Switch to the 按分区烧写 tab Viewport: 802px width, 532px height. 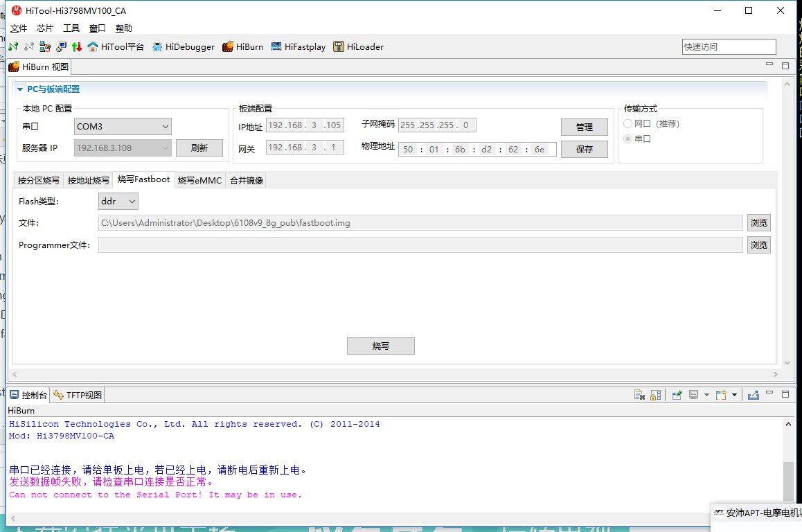[x=38, y=181]
